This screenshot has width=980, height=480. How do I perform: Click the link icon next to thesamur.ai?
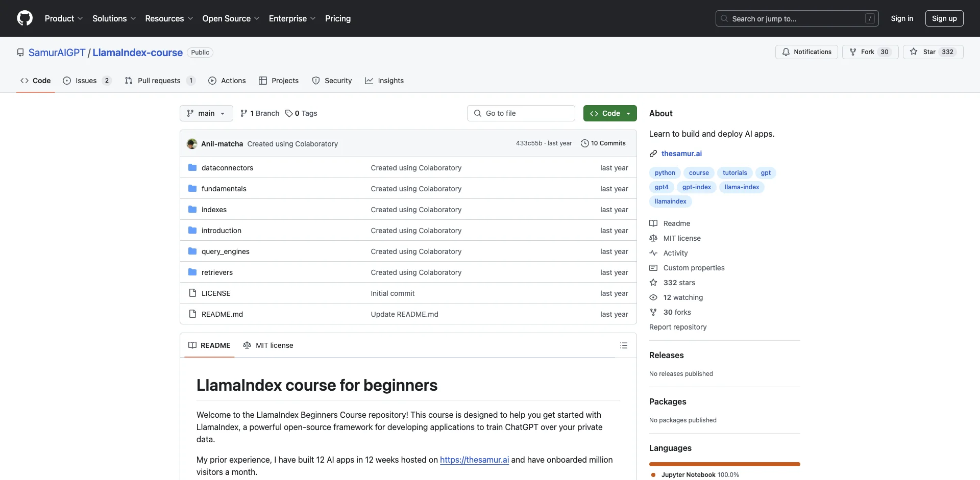(x=653, y=154)
